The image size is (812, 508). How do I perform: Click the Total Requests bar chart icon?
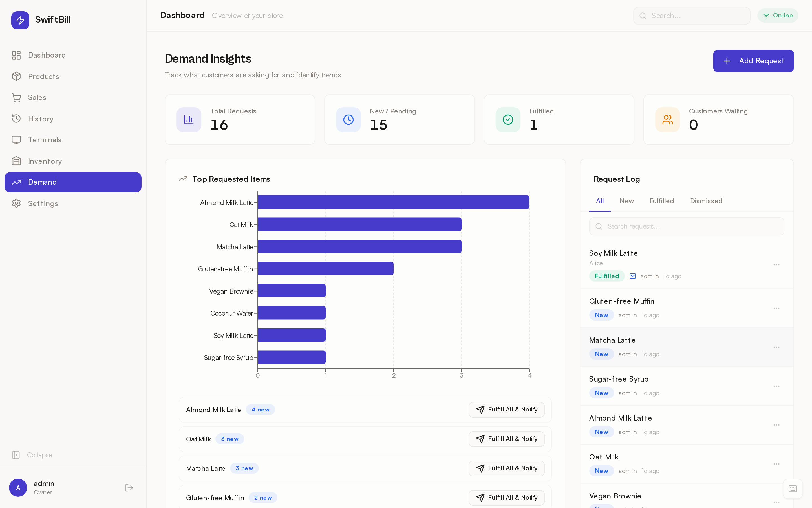point(189,120)
